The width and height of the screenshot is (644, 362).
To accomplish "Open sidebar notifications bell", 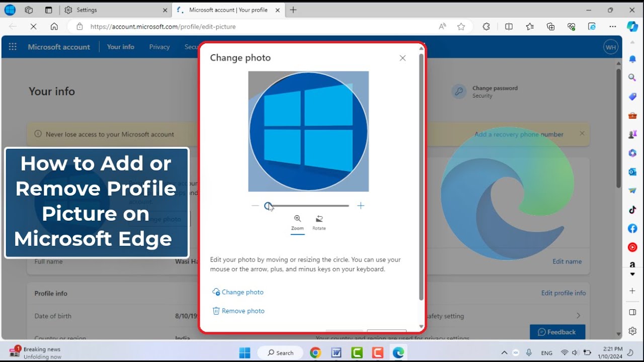I will point(632,59).
